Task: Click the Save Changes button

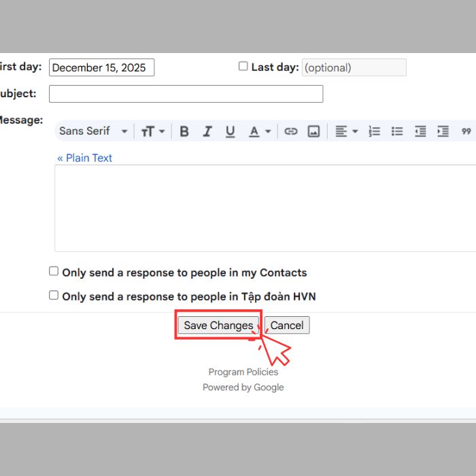Action: point(218,325)
